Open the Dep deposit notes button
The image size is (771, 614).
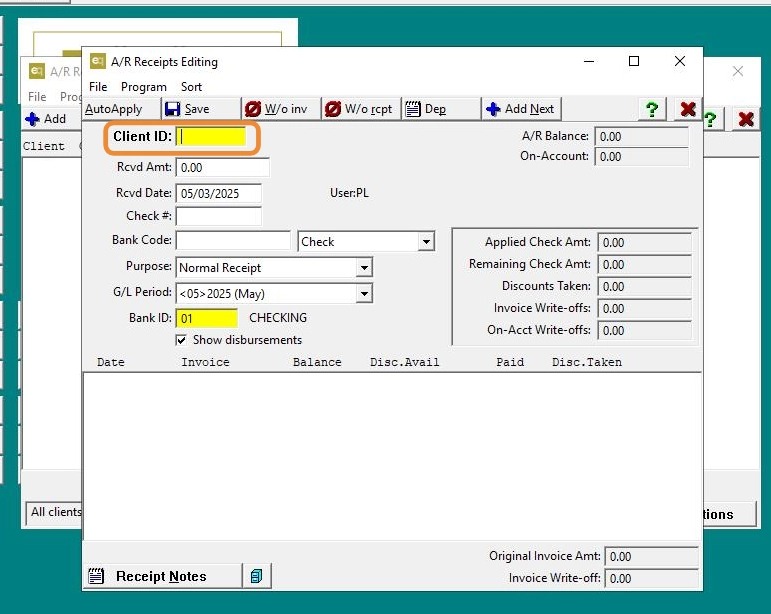click(442, 109)
